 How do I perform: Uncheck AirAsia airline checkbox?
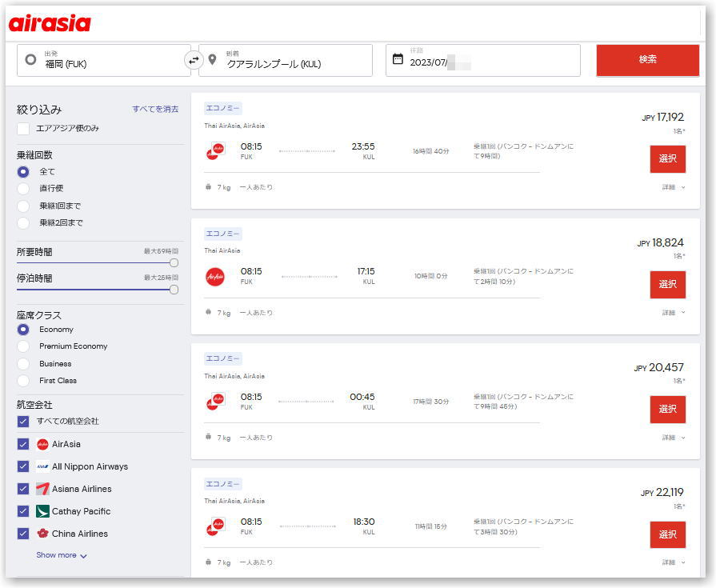pos(23,444)
